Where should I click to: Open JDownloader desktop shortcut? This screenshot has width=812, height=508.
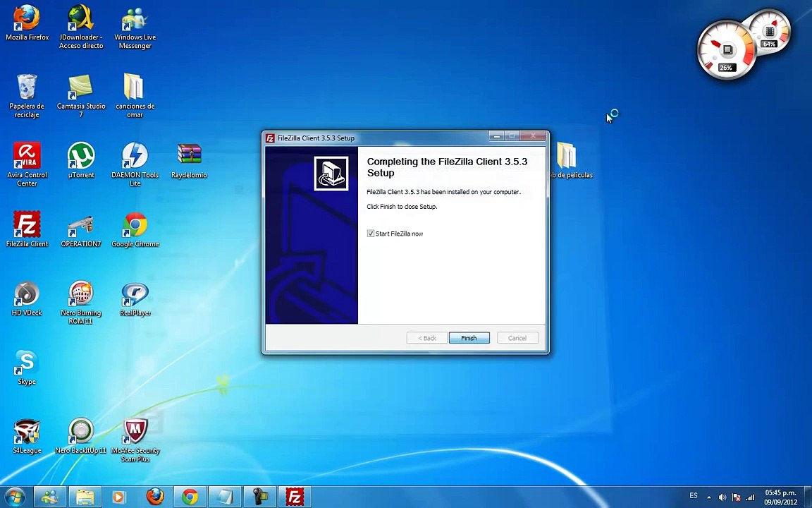coord(81,27)
